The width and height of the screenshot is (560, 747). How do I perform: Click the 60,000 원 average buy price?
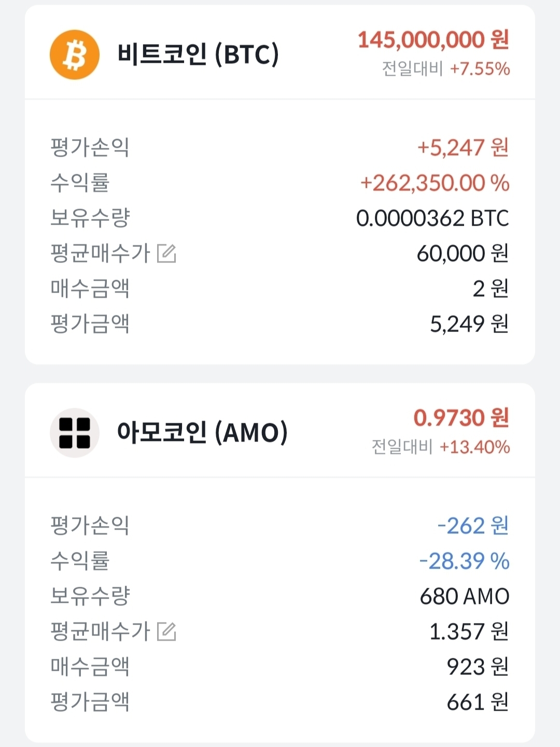[462, 254]
